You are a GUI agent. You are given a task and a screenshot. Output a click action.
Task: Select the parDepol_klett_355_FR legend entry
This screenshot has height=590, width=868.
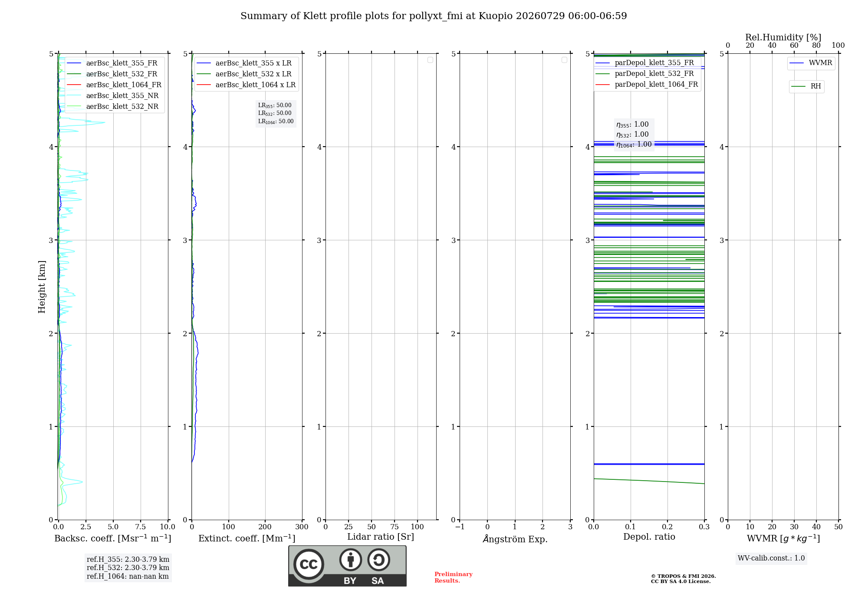click(645, 62)
